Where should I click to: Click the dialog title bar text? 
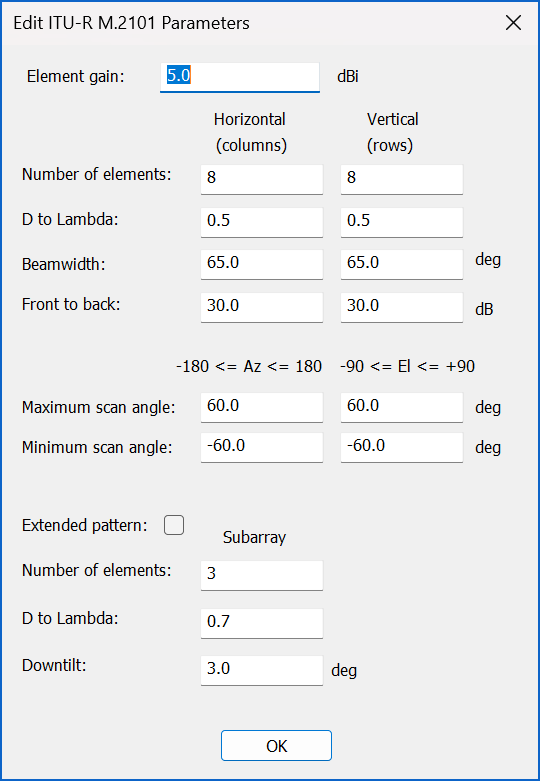132,23
